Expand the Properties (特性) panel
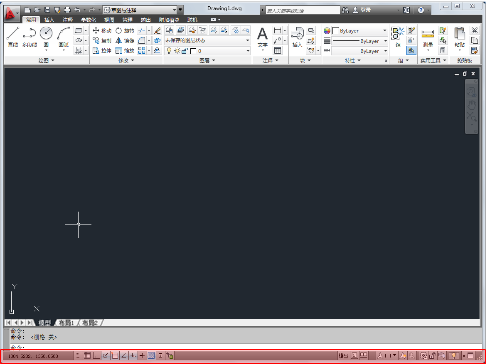This screenshot has width=486, height=364. point(352,60)
